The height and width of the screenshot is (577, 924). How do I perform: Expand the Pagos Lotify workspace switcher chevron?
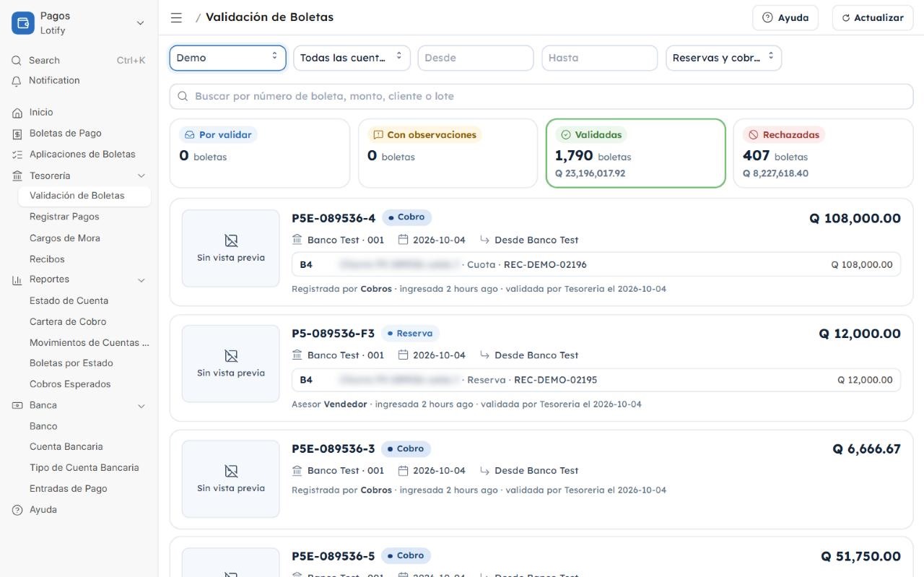pyautogui.click(x=140, y=23)
